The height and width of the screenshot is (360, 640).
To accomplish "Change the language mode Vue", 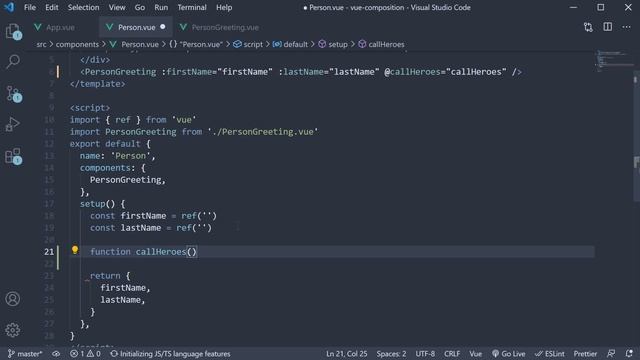I will tap(476, 354).
